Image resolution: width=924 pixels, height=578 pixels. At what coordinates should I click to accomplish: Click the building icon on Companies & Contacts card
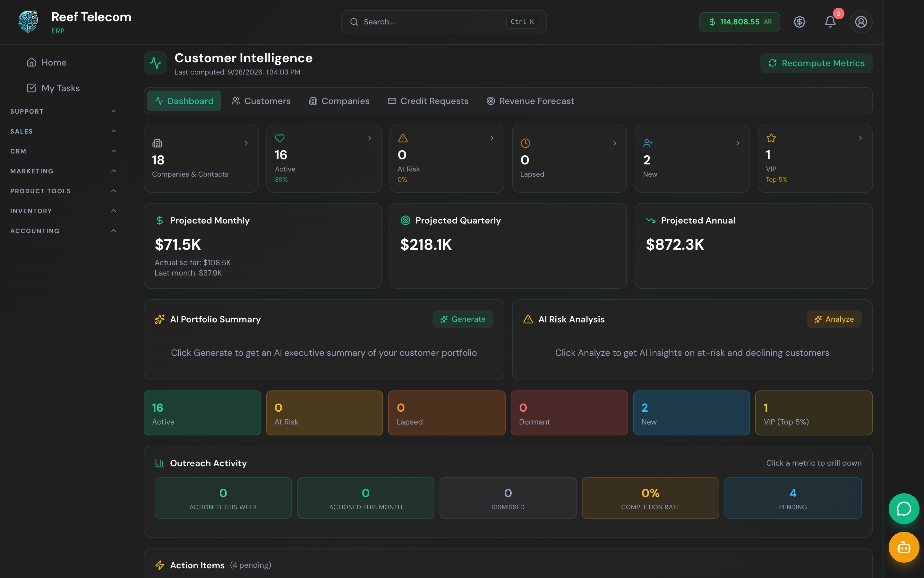[157, 143]
